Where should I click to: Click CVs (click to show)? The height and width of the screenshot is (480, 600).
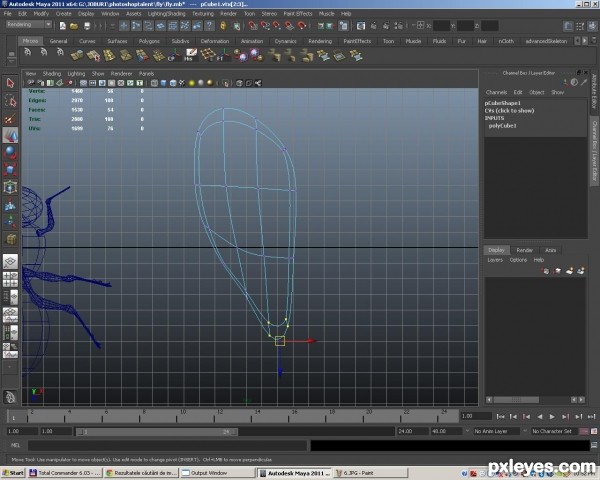(x=509, y=110)
